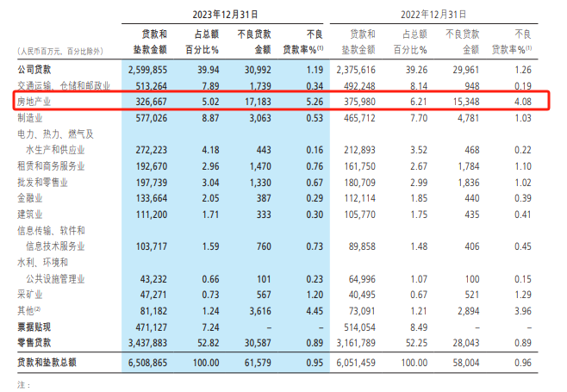Viewport: 567px width, 392px height.
Task: Click the 30,992 value in 公司贷款 row
Action: 258,70
